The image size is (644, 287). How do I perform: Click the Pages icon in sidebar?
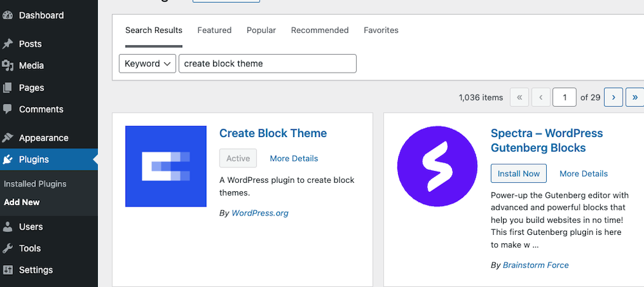click(7, 88)
